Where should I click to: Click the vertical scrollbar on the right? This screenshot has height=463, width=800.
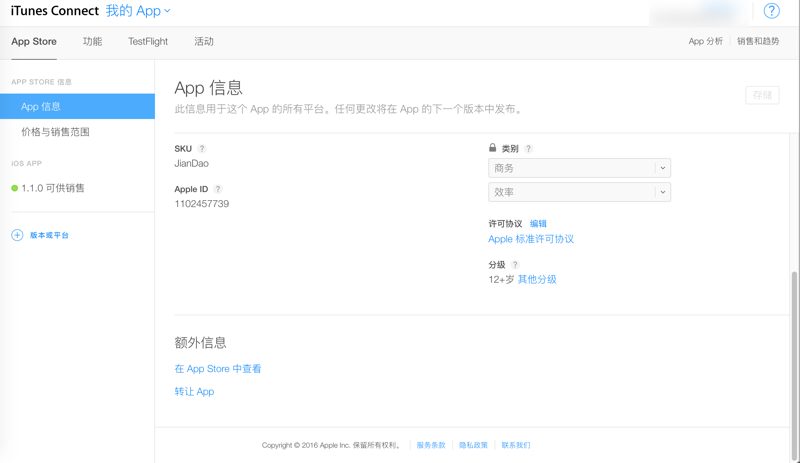tap(794, 365)
